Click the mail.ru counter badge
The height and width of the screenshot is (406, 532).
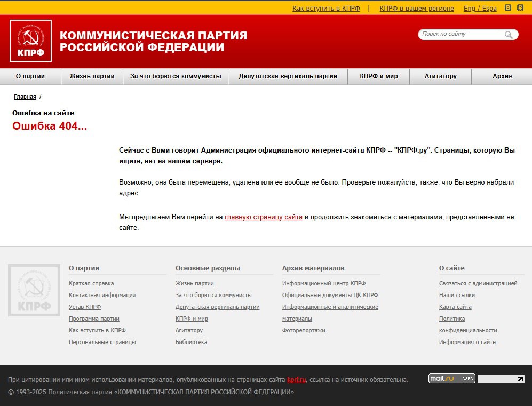point(451,379)
